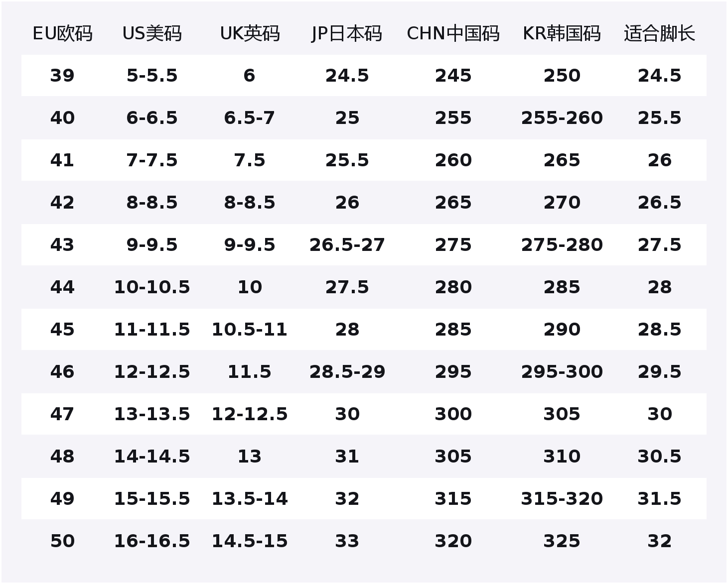Click the JP日本码 column header
Image resolution: width=728 pixels, height=584 pixels.
click(x=347, y=34)
